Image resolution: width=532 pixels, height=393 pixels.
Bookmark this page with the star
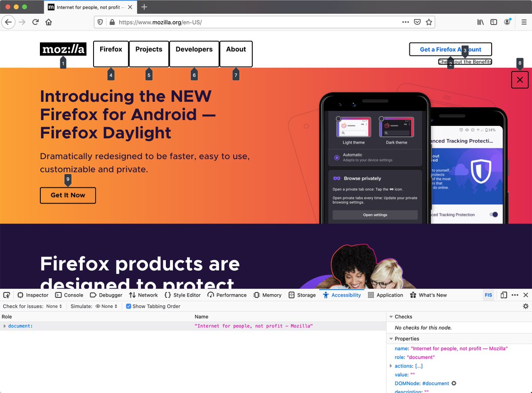point(429,22)
